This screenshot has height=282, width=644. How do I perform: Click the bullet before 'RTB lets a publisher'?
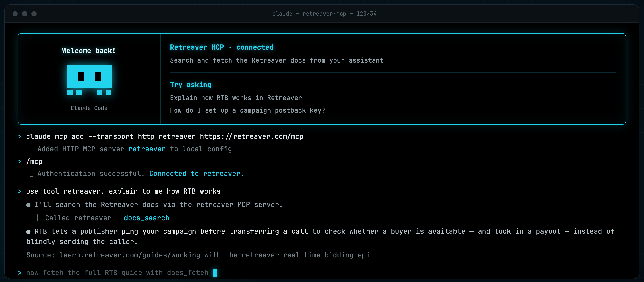28,232
